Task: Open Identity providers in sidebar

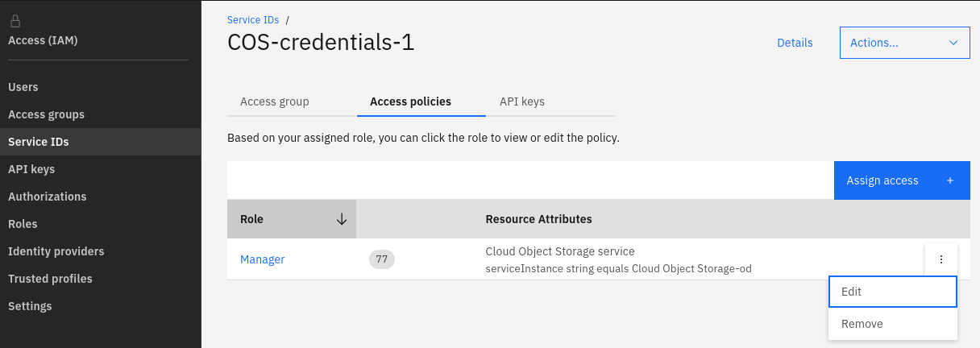Action: tap(56, 251)
